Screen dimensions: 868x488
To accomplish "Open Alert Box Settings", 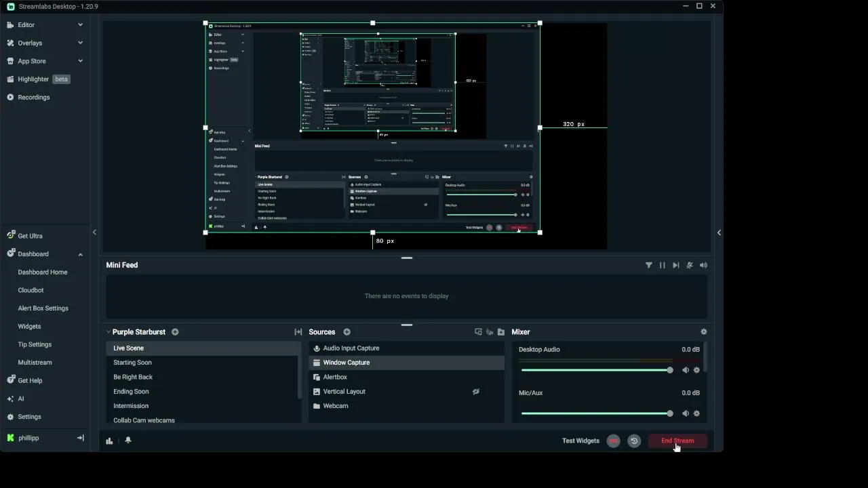I will [x=43, y=308].
